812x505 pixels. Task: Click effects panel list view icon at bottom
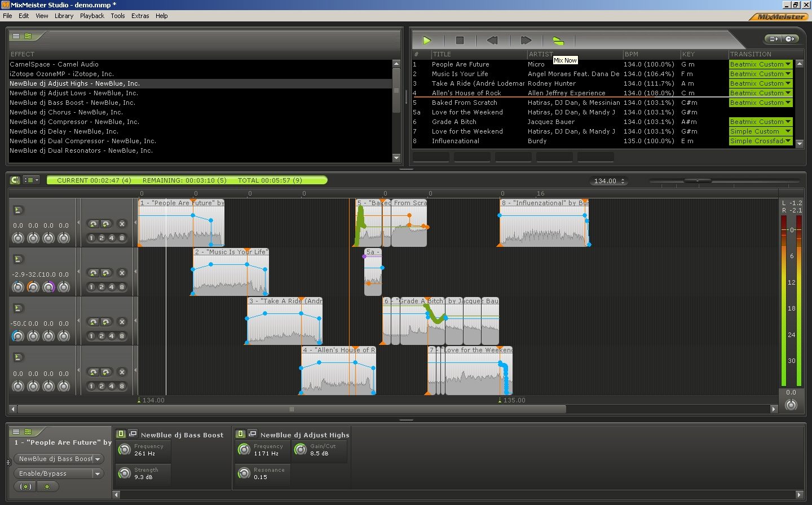(16, 432)
